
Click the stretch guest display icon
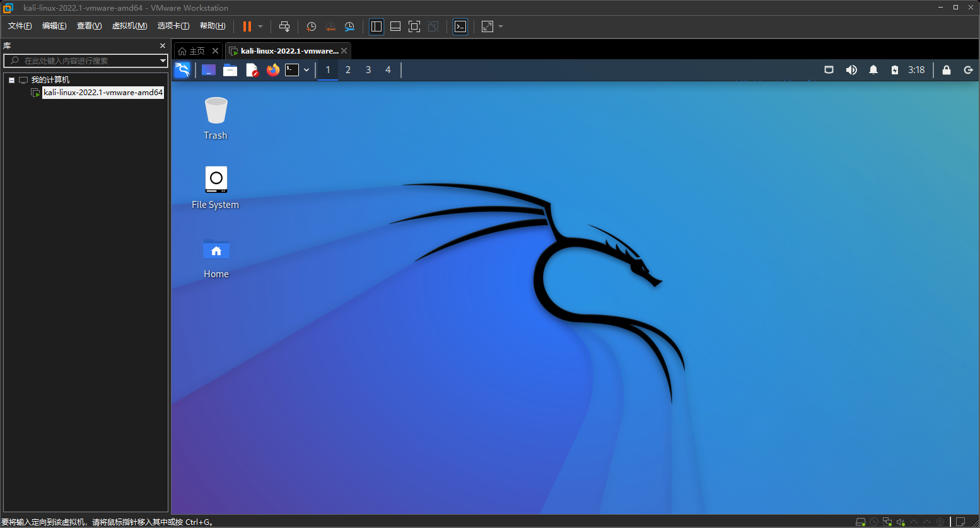[x=487, y=26]
